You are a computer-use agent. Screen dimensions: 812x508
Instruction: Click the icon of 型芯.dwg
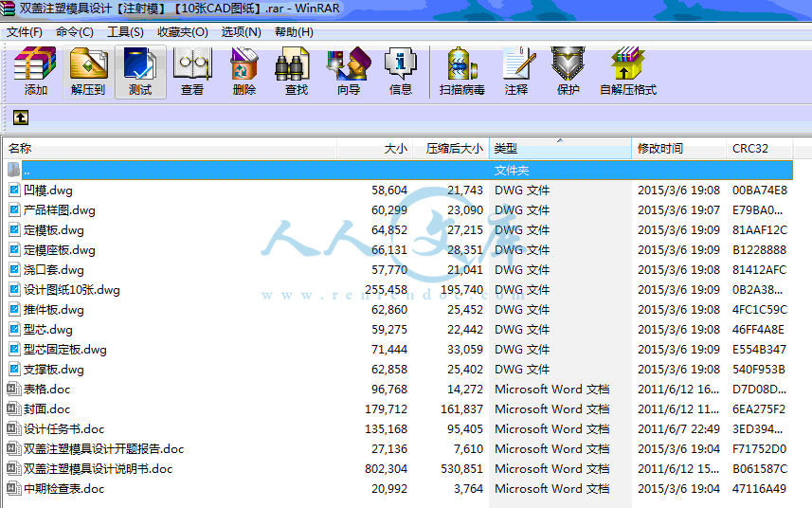pyautogui.click(x=14, y=329)
